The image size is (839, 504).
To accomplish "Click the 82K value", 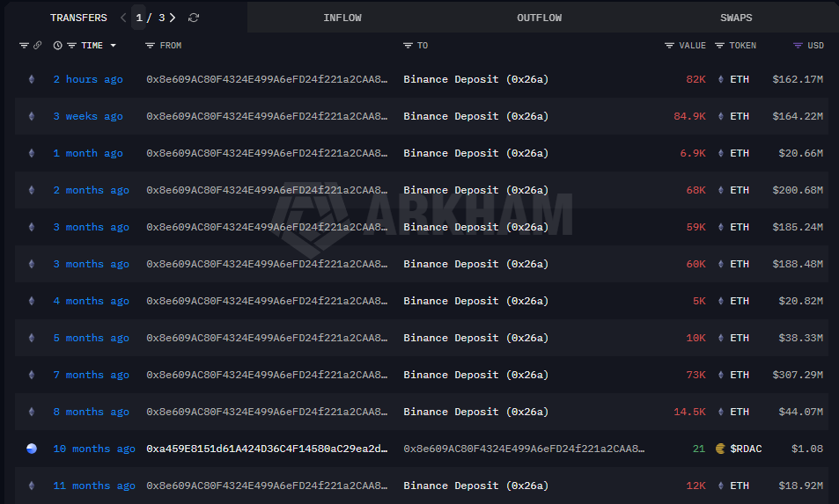I will click(695, 79).
